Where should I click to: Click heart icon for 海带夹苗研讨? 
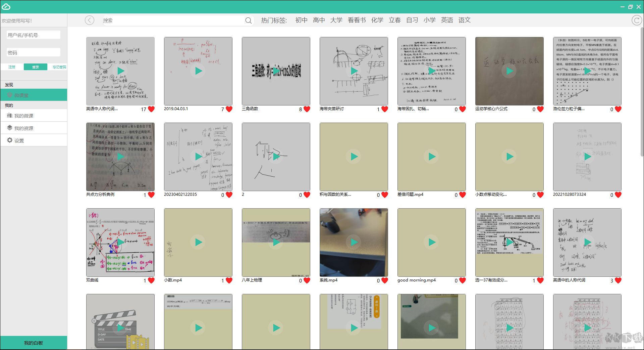point(385,109)
